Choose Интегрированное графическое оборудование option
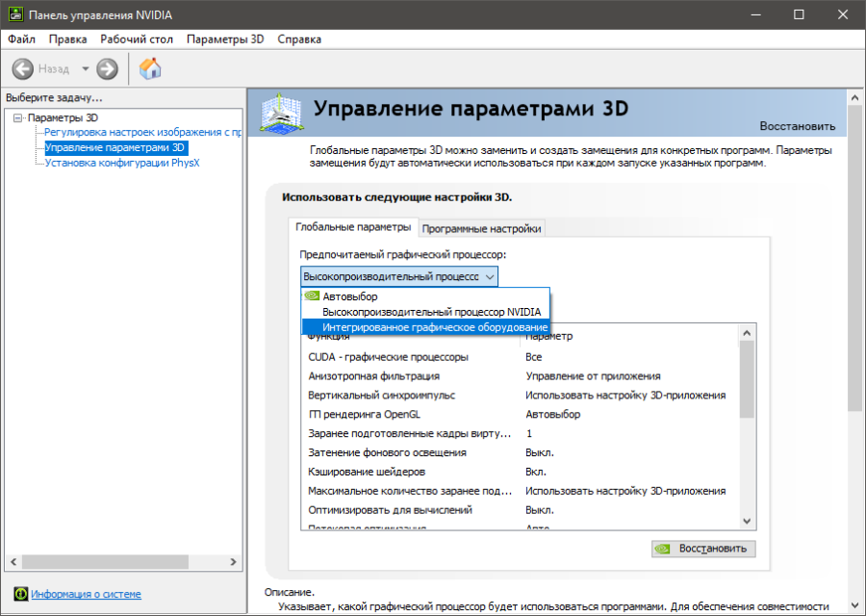 425,327
